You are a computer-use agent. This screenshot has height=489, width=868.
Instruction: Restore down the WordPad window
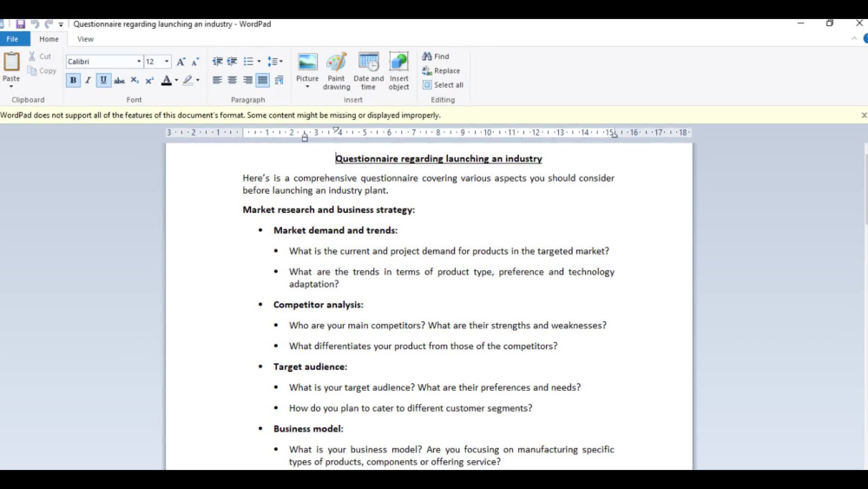click(829, 23)
